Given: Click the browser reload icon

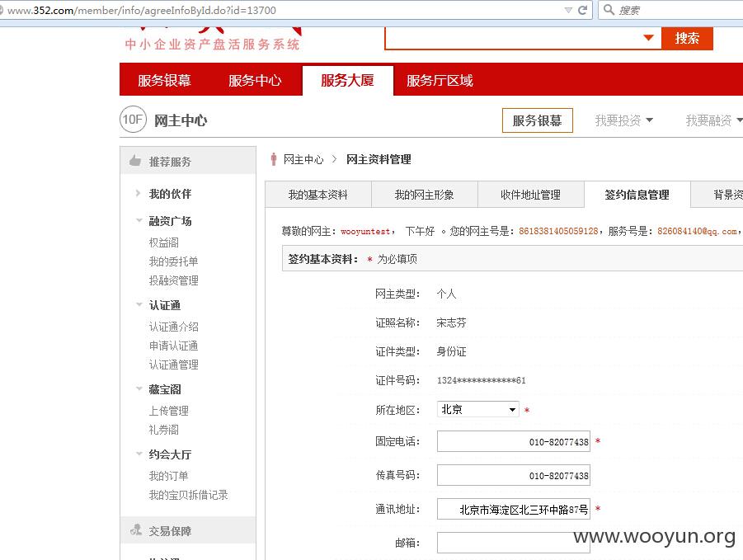Looking at the screenshot, I should tap(583, 10).
